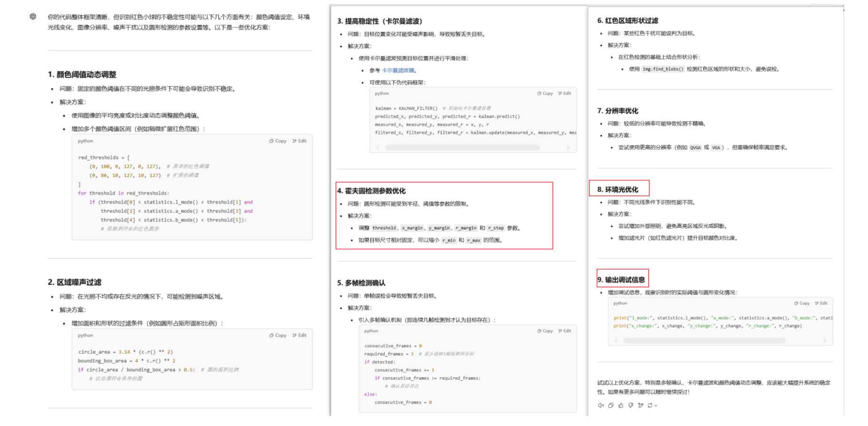Click the heading 2. 区域噪声过滤
Screen dimensions: 868x426
tap(74, 282)
